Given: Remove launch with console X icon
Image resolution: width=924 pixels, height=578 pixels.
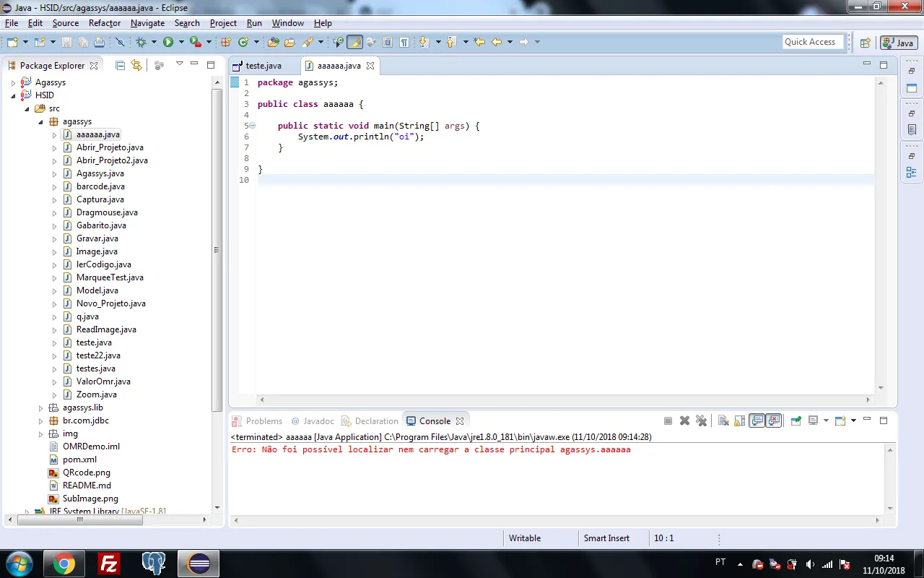Looking at the screenshot, I should pyautogui.click(x=684, y=421).
